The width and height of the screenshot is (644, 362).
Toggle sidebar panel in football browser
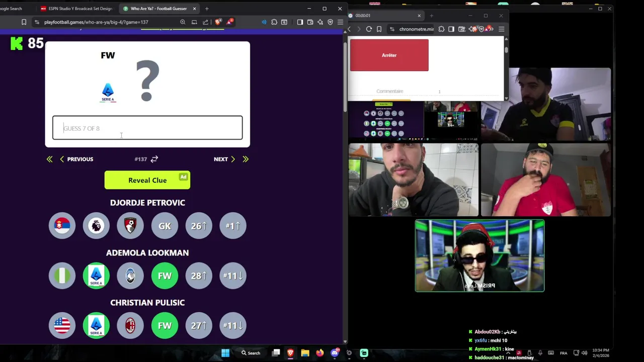(x=300, y=22)
